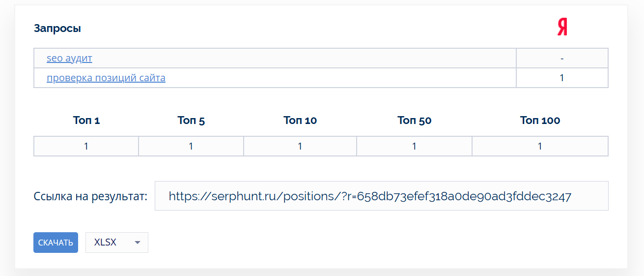Select the value cell under Топ 5
The height and width of the screenshot is (276, 644).
click(x=191, y=146)
